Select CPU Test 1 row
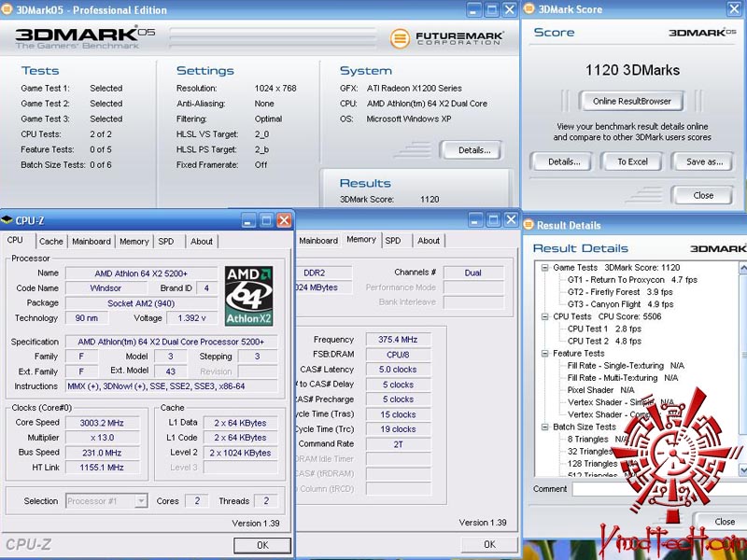 pyautogui.click(x=604, y=329)
